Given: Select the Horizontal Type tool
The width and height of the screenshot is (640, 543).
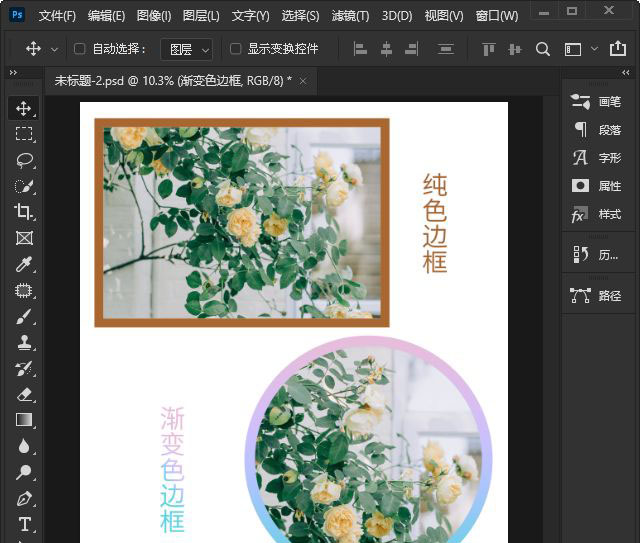Looking at the screenshot, I should (x=24, y=524).
